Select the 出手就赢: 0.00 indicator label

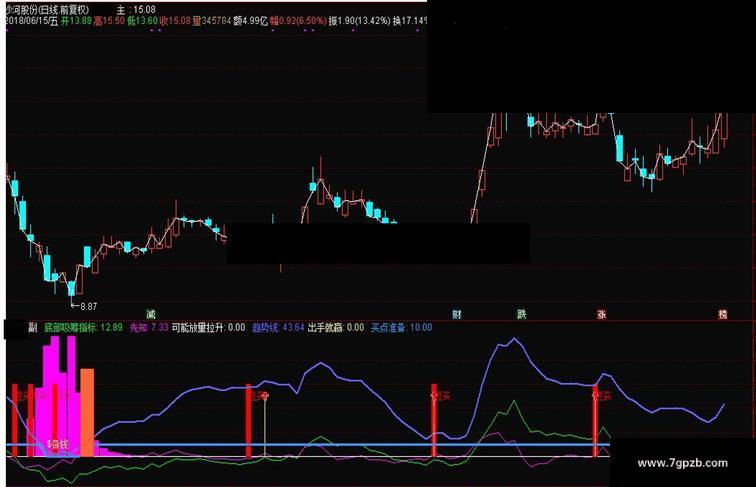pos(336,328)
